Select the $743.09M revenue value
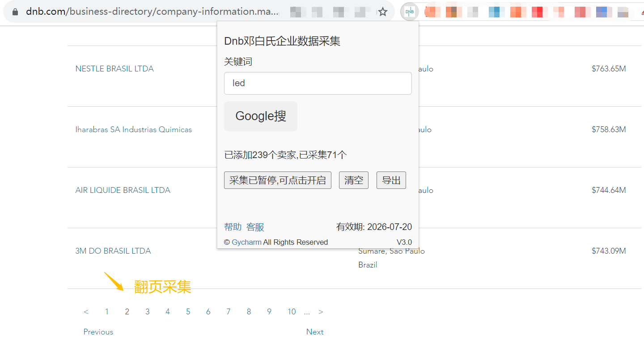 pos(609,251)
